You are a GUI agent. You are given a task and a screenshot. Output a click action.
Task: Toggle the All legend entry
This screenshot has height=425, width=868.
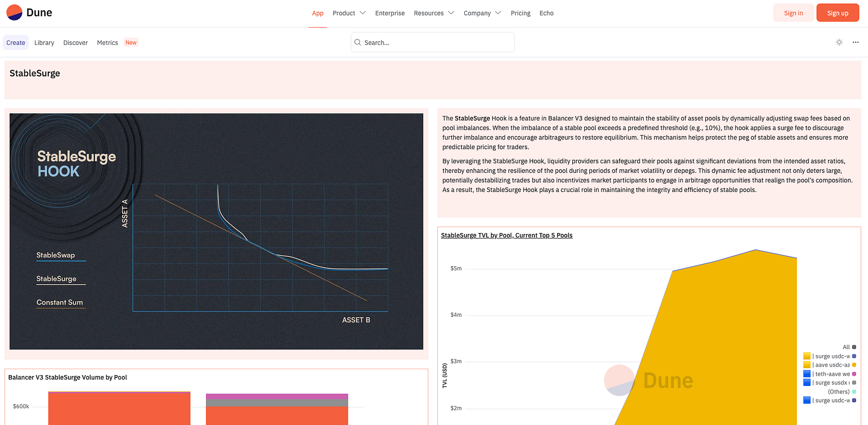pos(849,347)
